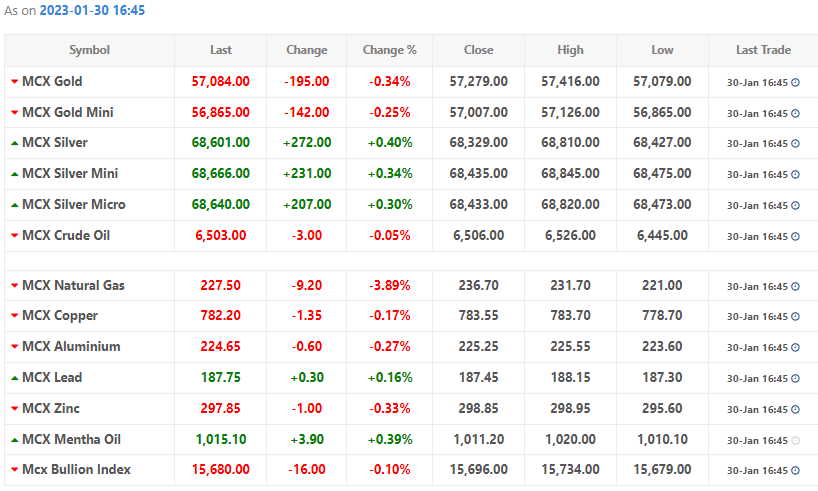The image size is (818, 491).
Task: Click the Last Trade column header
Action: (x=764, y=50)
